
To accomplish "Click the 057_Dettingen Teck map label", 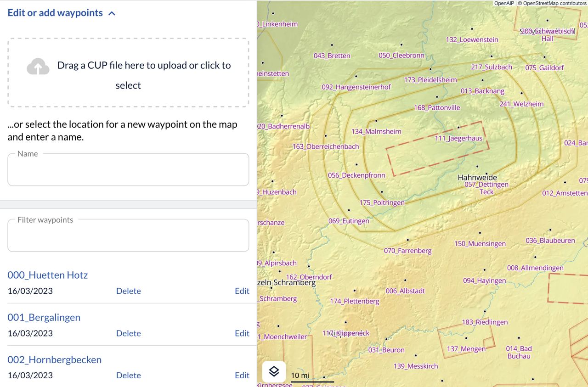I will tap(486, 188).
